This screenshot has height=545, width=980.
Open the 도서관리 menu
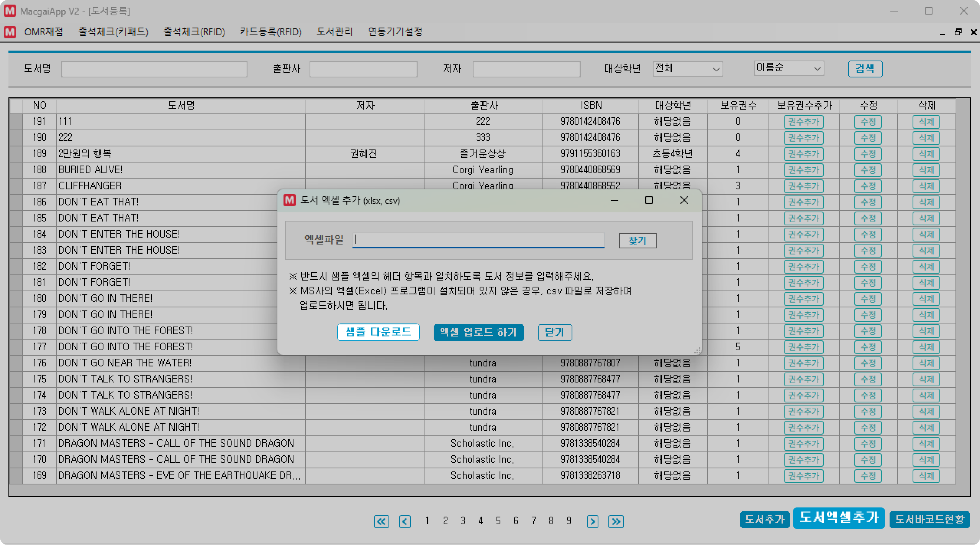click(334, 32)
